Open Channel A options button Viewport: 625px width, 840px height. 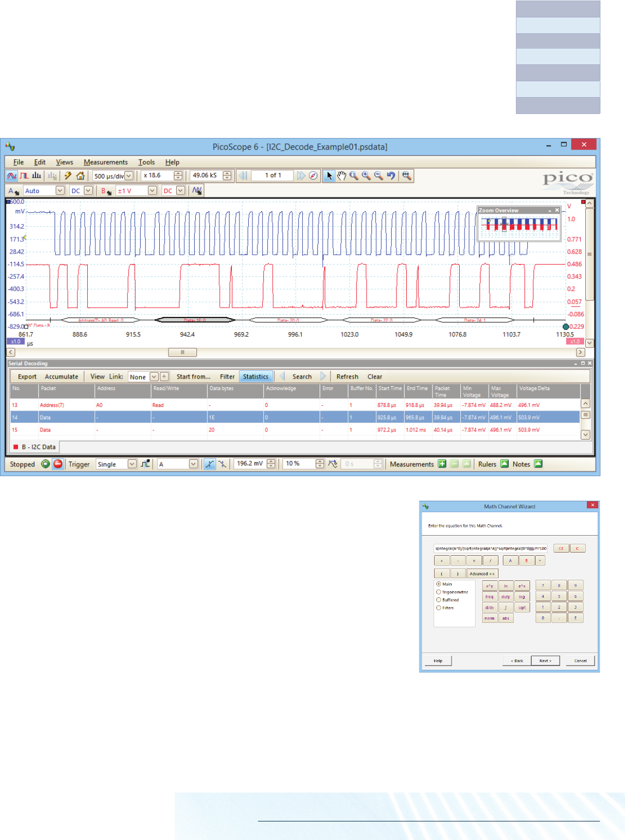point(13,191)
